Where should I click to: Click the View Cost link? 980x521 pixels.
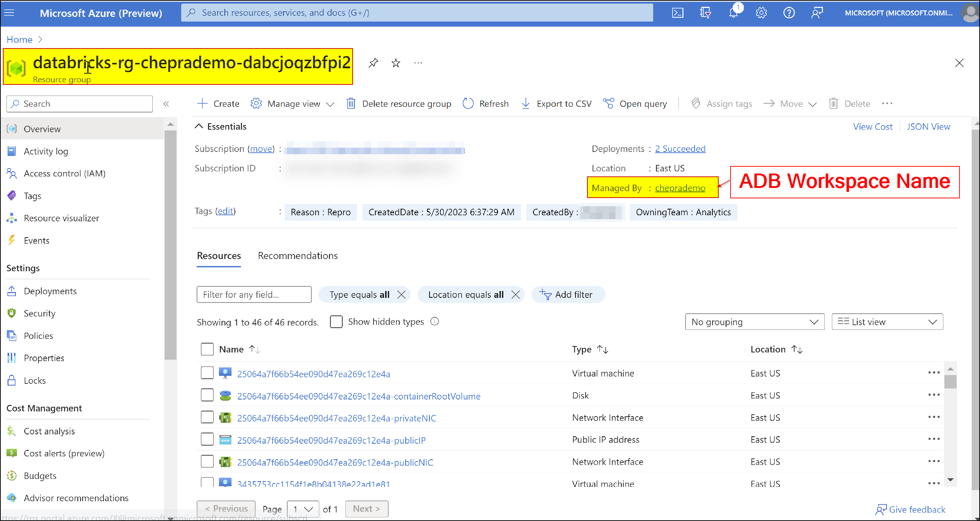pyautogui.click(x=873, y=126)
